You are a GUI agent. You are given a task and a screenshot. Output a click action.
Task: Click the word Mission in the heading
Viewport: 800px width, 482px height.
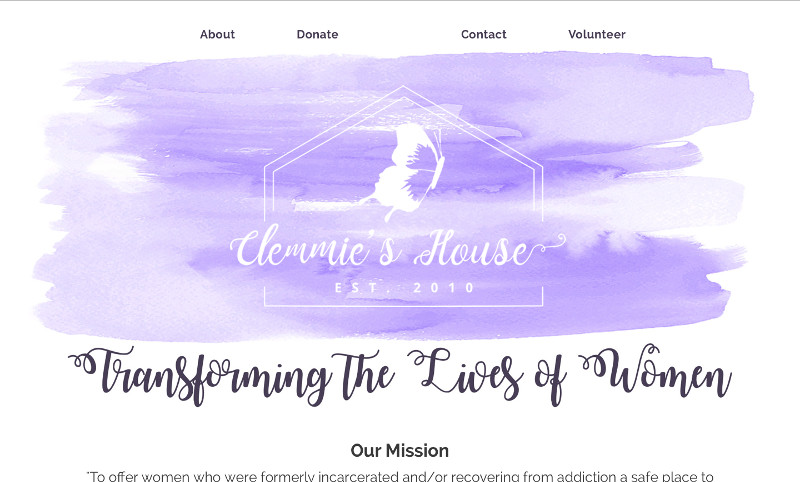click(x=417, y=450)
